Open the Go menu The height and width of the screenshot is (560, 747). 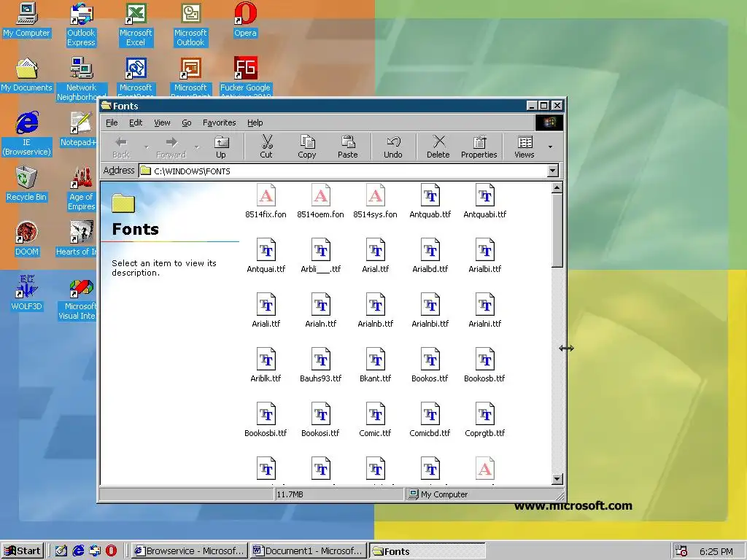coord(187,122)
